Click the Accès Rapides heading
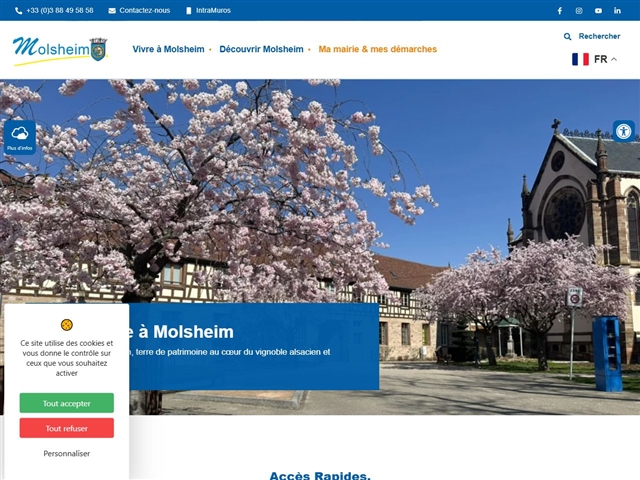This screenshot has width=640, height=480. tap(320, 476)
